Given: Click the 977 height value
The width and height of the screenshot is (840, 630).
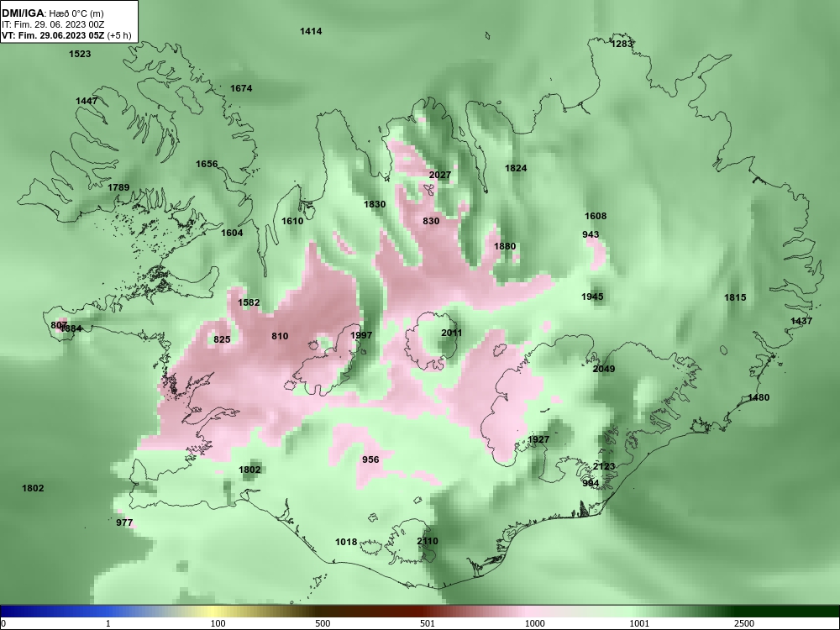Looking at the screenshot, I should 124,522.
